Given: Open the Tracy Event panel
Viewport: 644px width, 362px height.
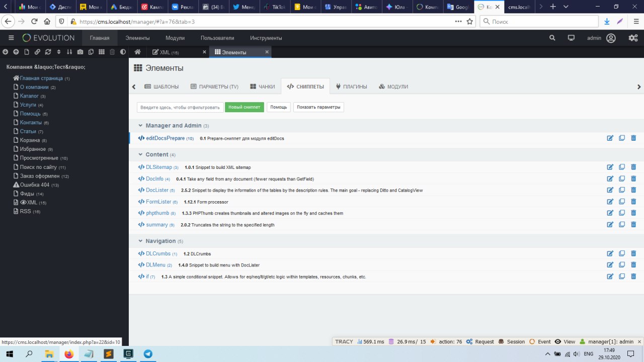Looking at the screenshot, I should [539, 342].
